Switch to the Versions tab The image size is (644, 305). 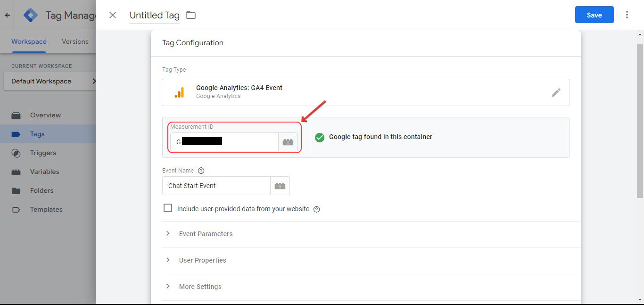[75, 41]
